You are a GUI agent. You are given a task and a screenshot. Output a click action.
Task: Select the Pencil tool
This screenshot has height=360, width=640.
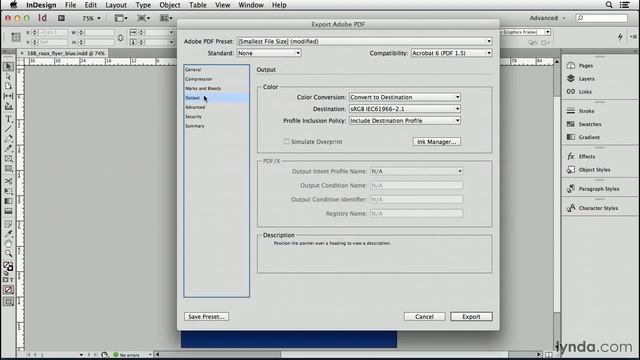pos(8,149)
